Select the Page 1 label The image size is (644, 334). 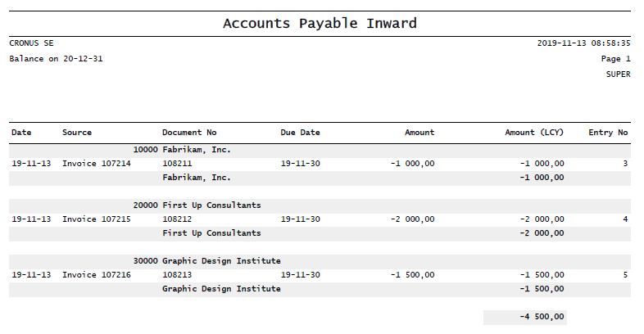(615, 59)
